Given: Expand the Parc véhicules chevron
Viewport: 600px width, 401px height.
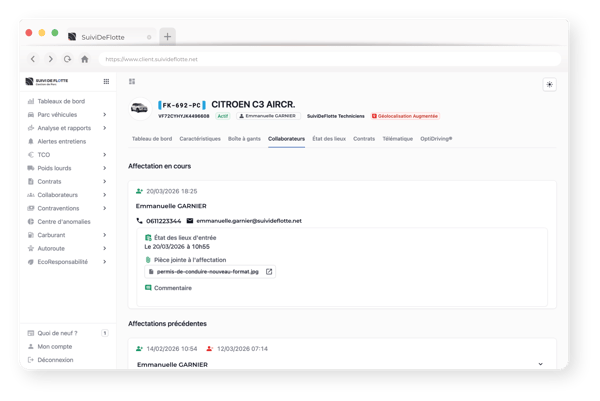Looking at the screenshot, I should pos(104,115).
